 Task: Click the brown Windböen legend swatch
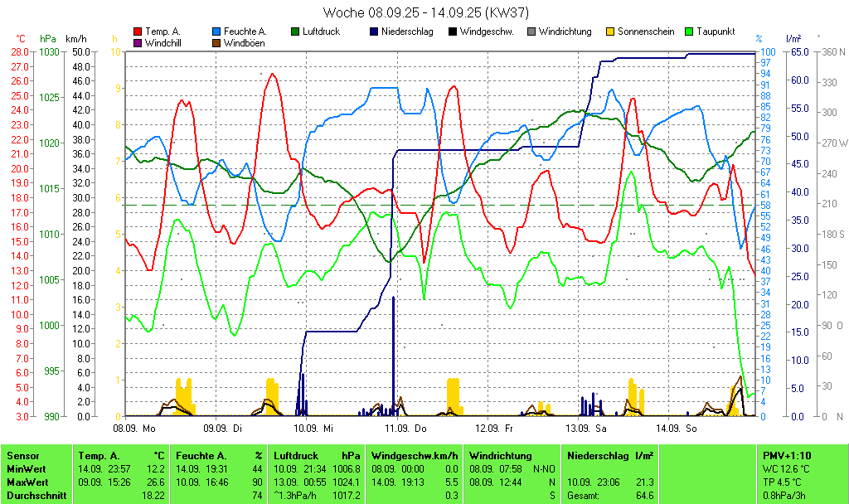coord(217,43)
